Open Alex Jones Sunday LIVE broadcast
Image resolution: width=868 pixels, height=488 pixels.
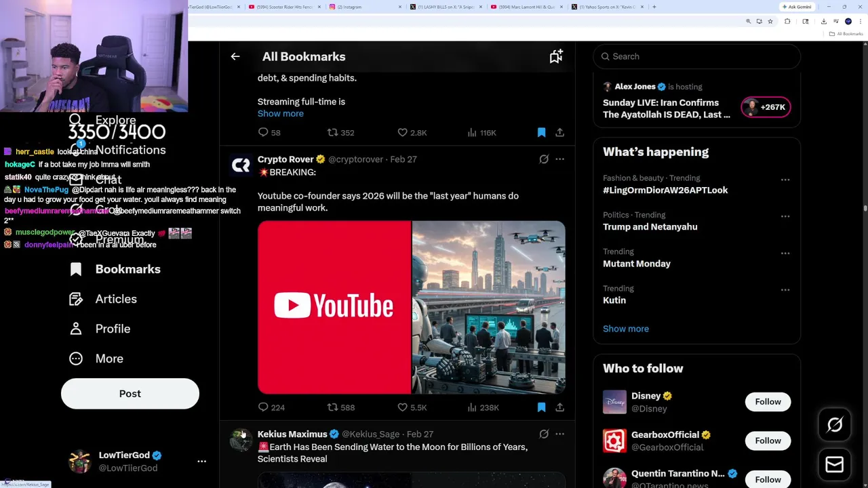coord(667,108)
